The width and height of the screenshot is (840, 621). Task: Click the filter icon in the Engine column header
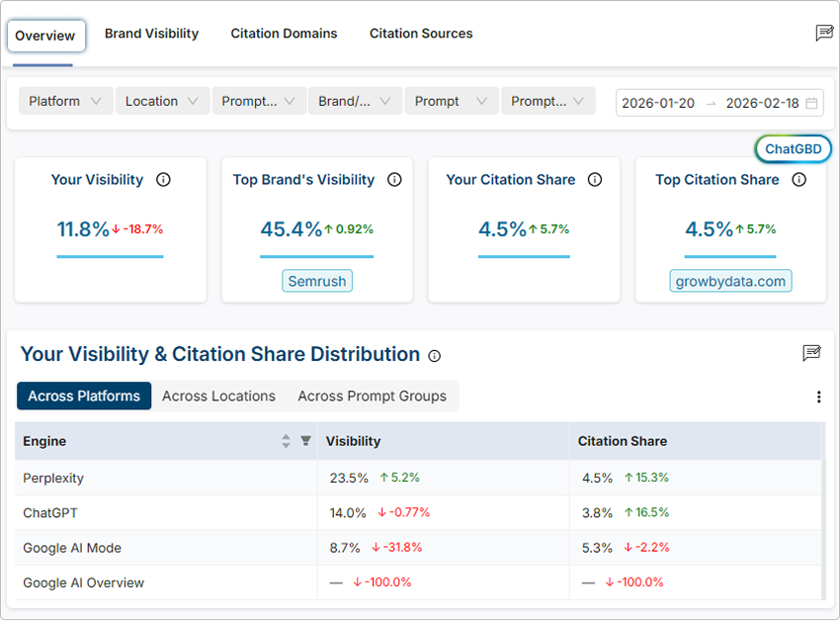point(306,441)
